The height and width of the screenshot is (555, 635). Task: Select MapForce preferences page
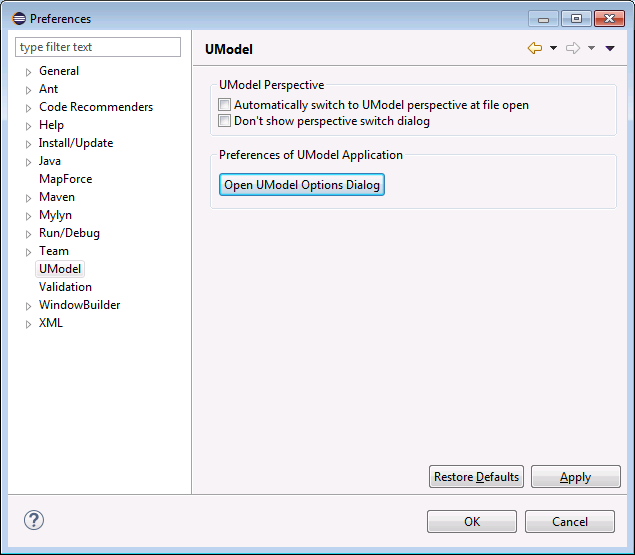click(x=66, y=179)
